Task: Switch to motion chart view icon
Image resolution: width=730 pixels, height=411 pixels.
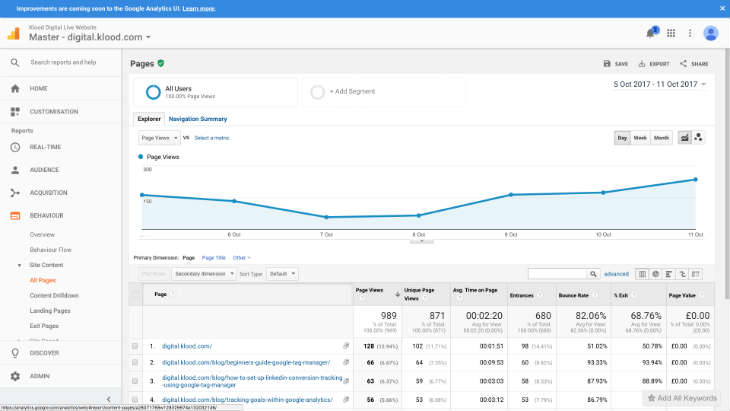Action: click(x=699, y=137)
